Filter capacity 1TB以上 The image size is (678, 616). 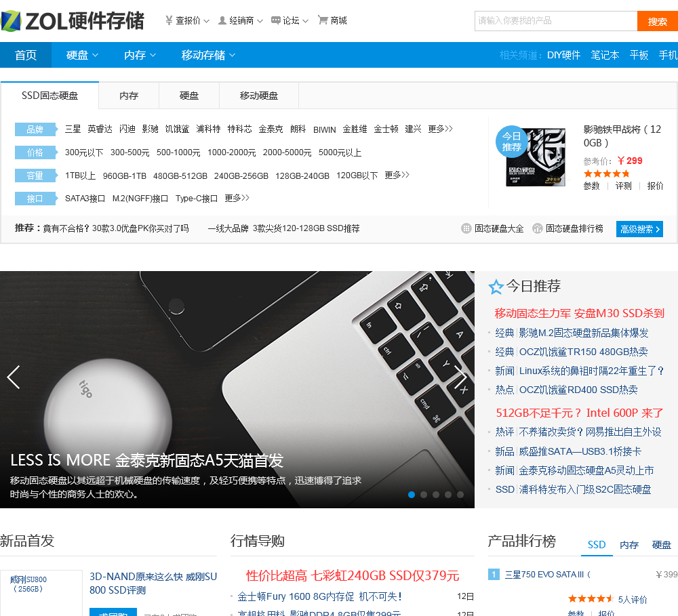(81, 176)
